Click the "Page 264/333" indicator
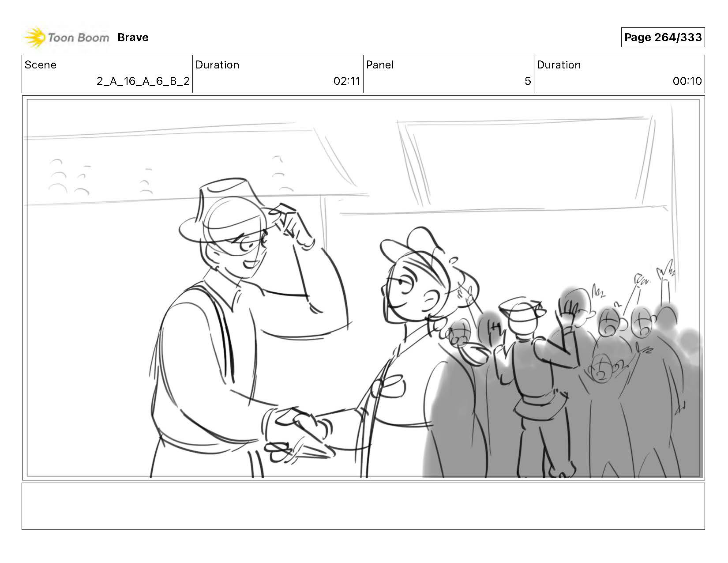This screenshot has width=728, height=563. pyautogui.click(x=663, y=38)
